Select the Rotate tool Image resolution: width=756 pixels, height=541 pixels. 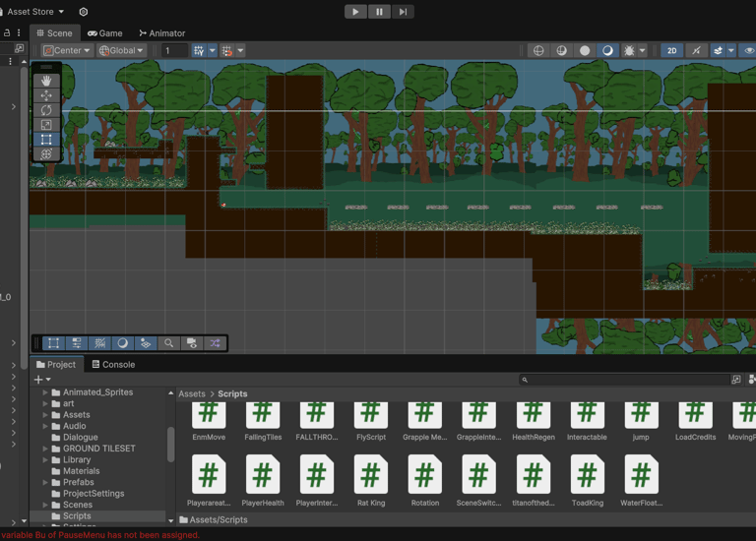(x=46, y=110)
